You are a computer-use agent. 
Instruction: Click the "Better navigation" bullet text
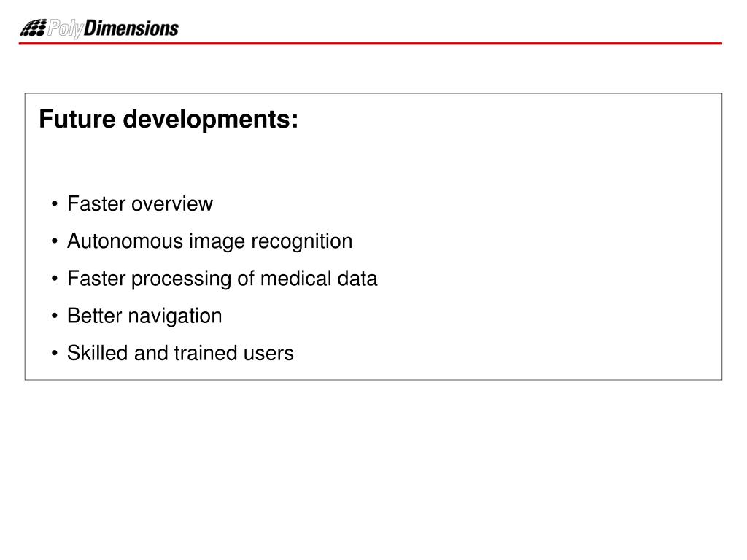point(144,316)
